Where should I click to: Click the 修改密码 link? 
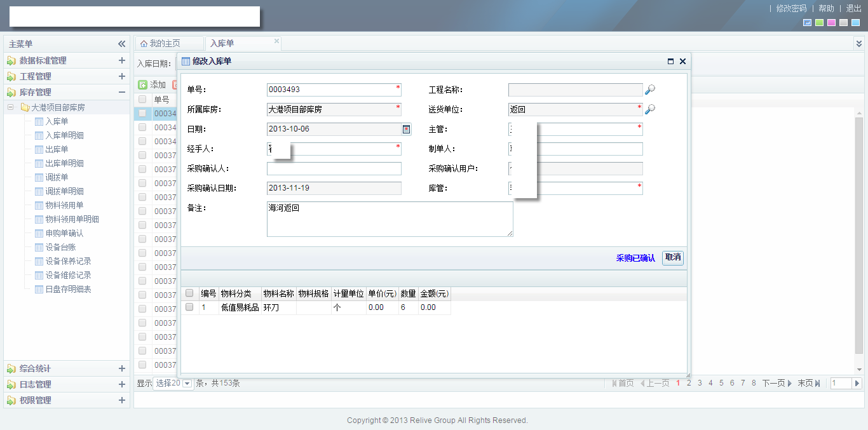click(x=791, y=8)
